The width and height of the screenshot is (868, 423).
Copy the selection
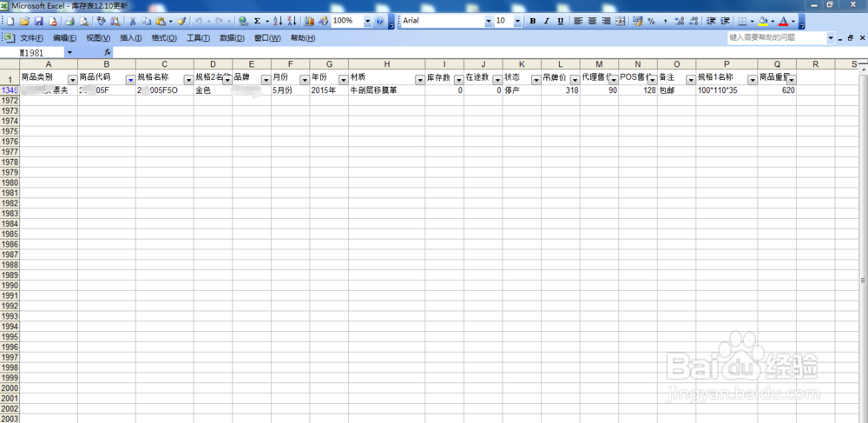coord(147,21)
